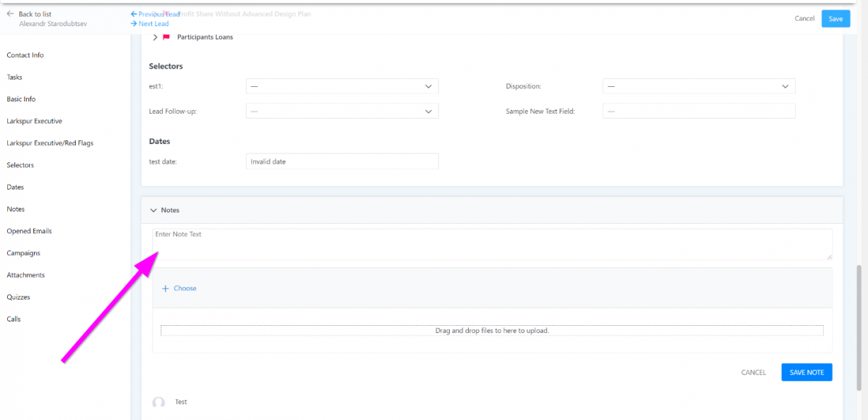
Task: Click into the Enter Note Text field
Action: click(492, 244)
